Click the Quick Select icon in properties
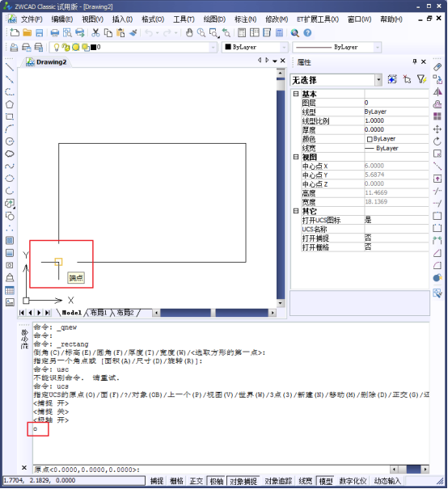Viewport: 448px width, 489px height. (x=392, y=79)
